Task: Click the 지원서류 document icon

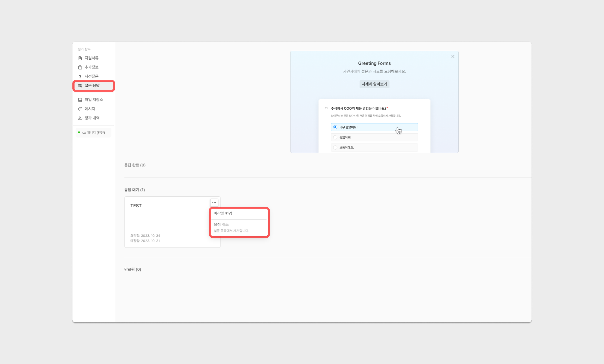Action: (80, 58)
